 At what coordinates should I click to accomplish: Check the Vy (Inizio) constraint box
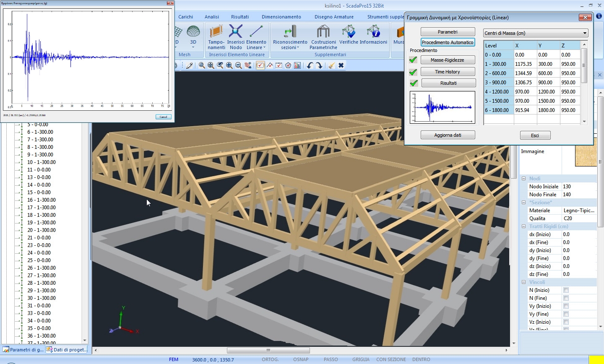point(566,306)
